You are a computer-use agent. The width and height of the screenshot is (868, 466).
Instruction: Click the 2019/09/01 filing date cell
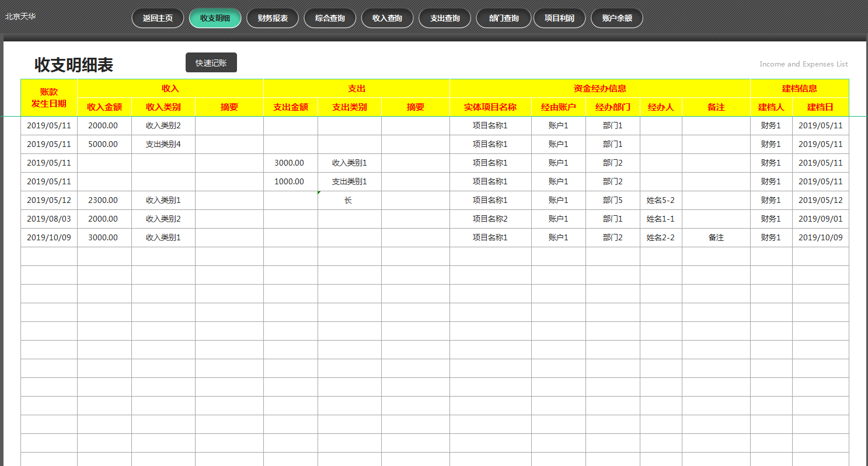tap(820, 219)
